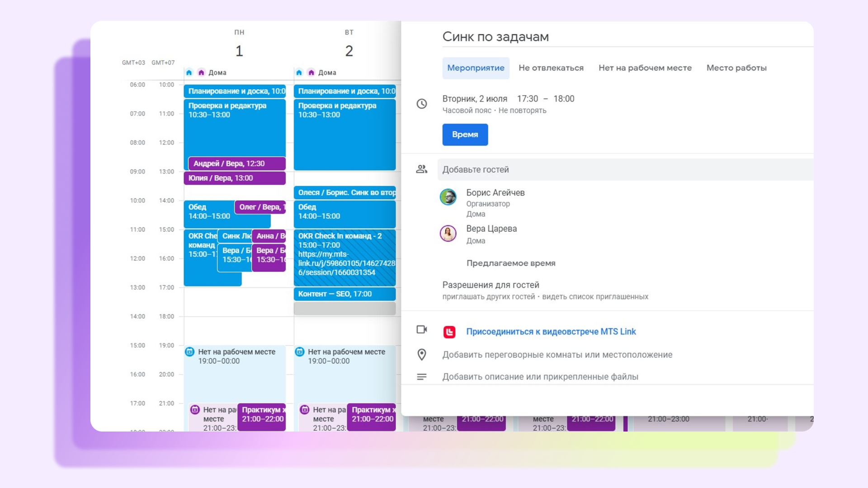Open Юлия / Вера 13:00 event
This screenshot has height=488, width=868.
coord(235,178)
